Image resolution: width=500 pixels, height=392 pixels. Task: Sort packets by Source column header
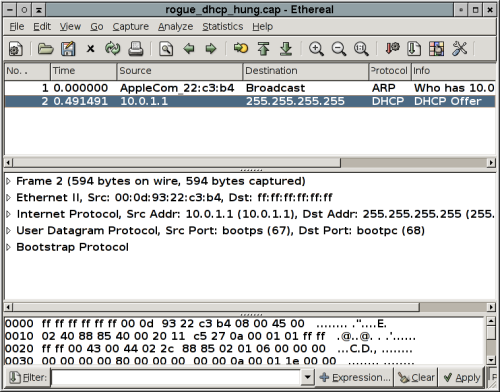[180, 71]
